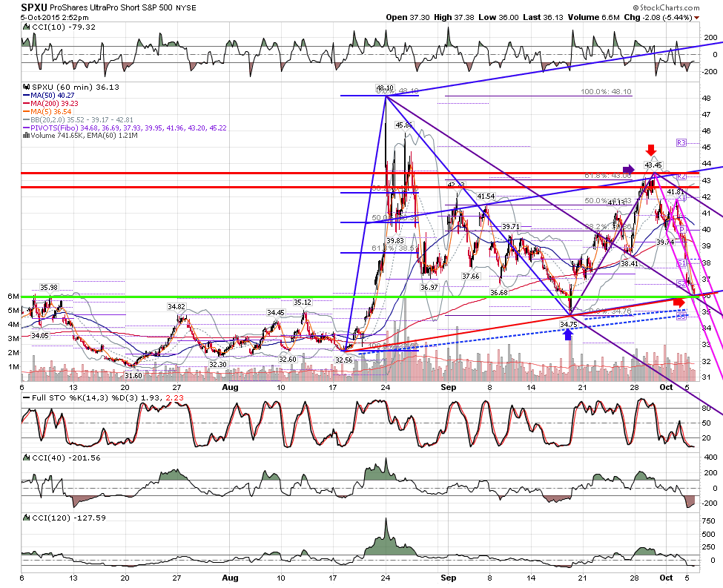Click the purple right-pointing arrow near 43.45
The width and height of the screenshot is (723, 588).
(629, 169)
